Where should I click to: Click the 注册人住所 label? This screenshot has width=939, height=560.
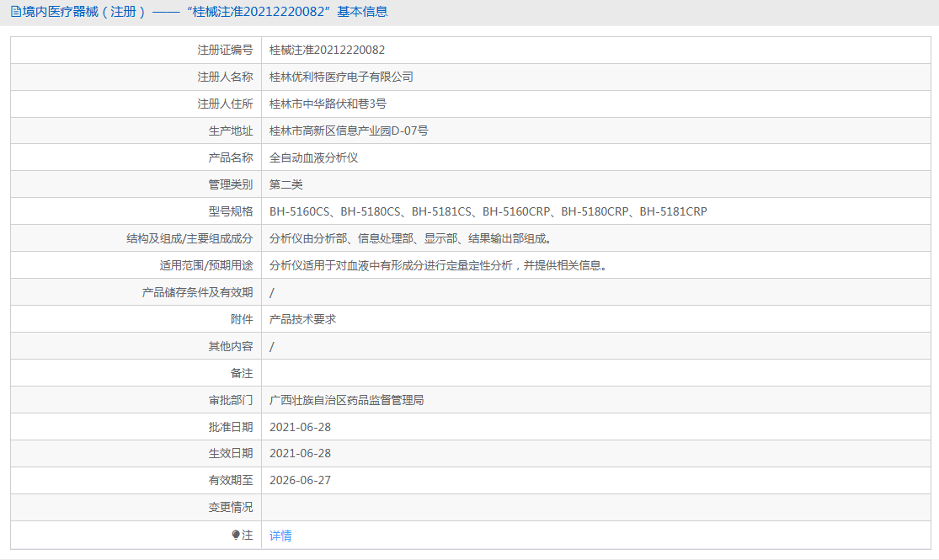coord(225,104)
